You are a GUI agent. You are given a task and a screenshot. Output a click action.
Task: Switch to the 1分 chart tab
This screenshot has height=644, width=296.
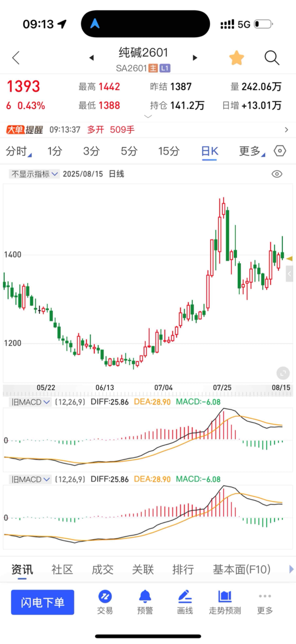click(55, 151)
